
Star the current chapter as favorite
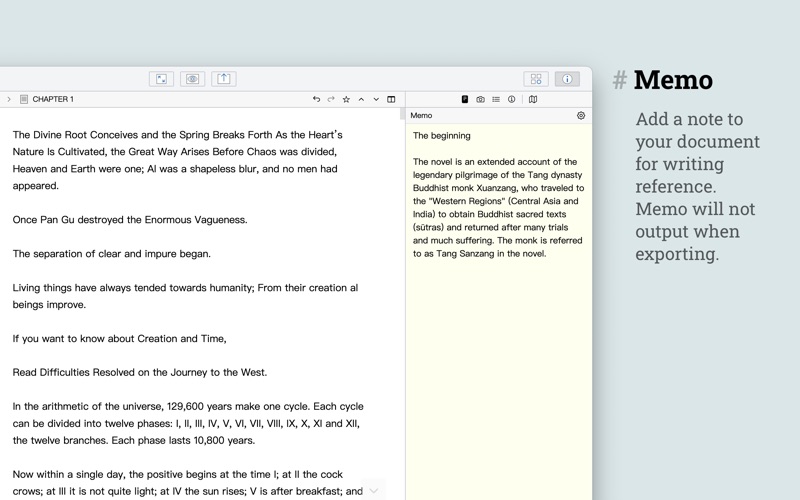(346, 100)
